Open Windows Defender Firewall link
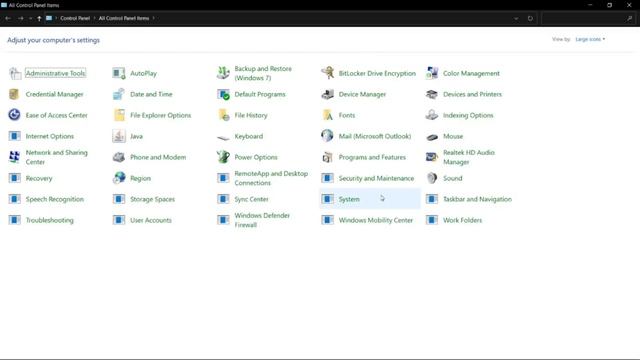 click(262, 220)
